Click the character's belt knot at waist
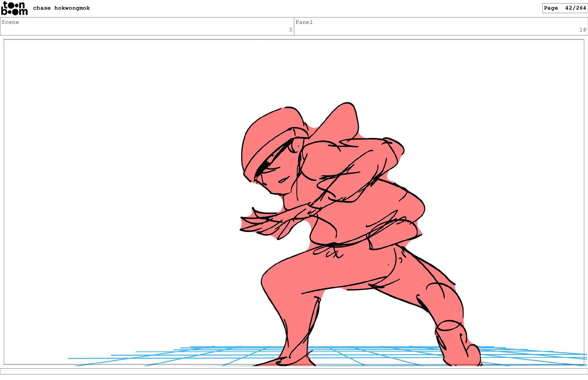Screen dimensions: 588x380 pos(331,249)
